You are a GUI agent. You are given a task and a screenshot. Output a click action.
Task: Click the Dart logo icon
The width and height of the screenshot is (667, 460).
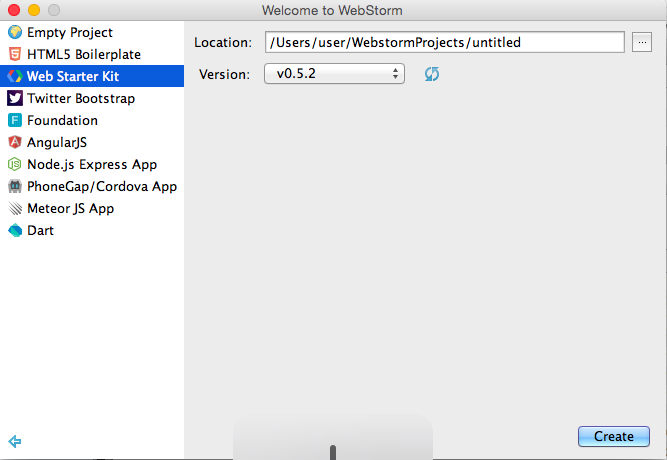[15, 230]
